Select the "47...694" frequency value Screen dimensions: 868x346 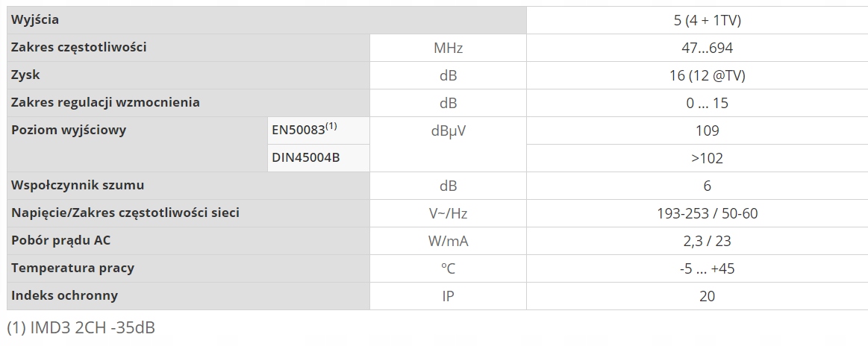pos(707,48)
